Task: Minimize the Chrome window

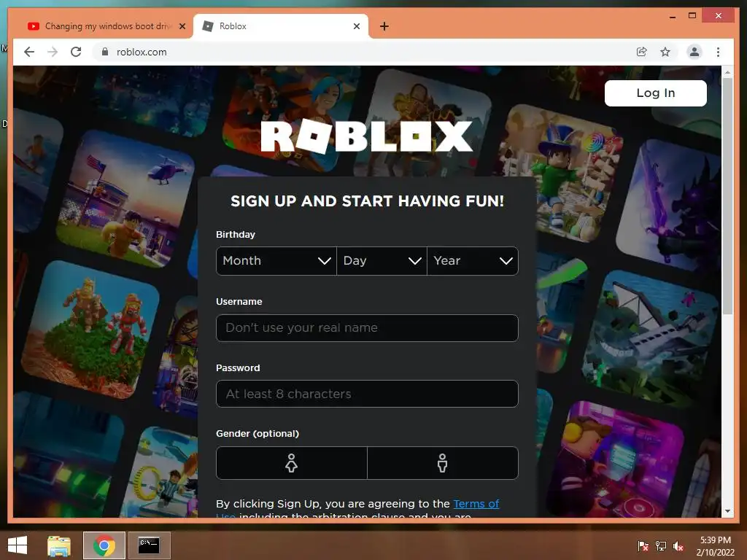Action: [673, 17]
